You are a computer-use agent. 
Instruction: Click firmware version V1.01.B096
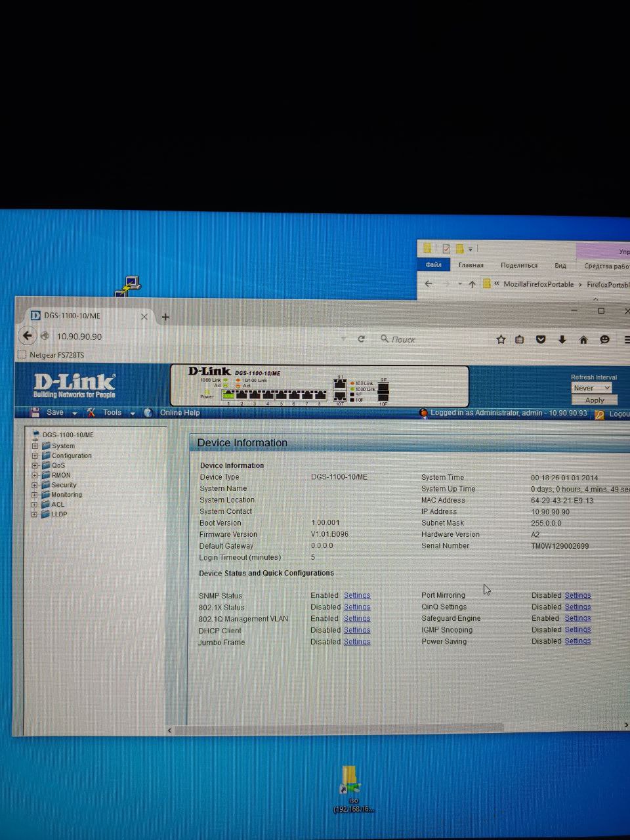coord(329,534)
